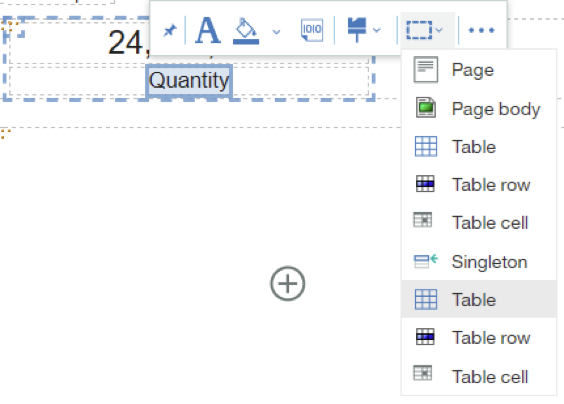Screen dimensions: 564x404
Task: Select Page body in the ancestor menu
Action: [x=479, y=108]
